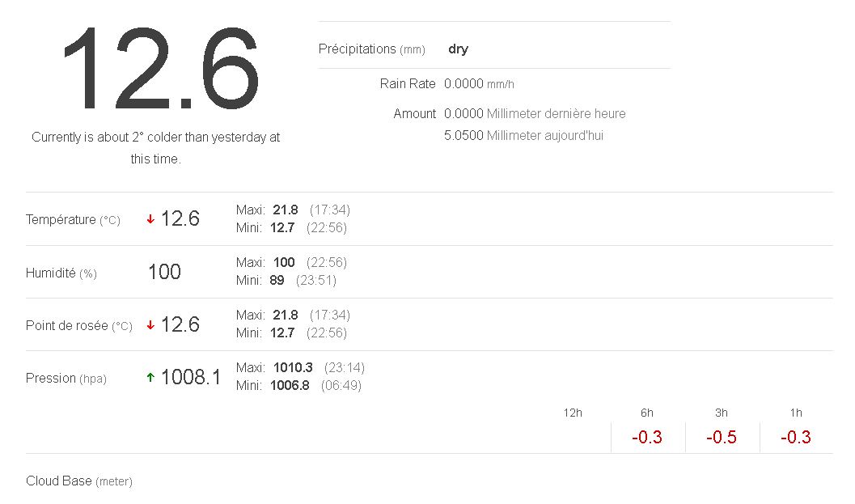The height and width of the screenshot is (504, 855).
Task: Click the red down arrow beside Température
Action: tap(150, 219)
